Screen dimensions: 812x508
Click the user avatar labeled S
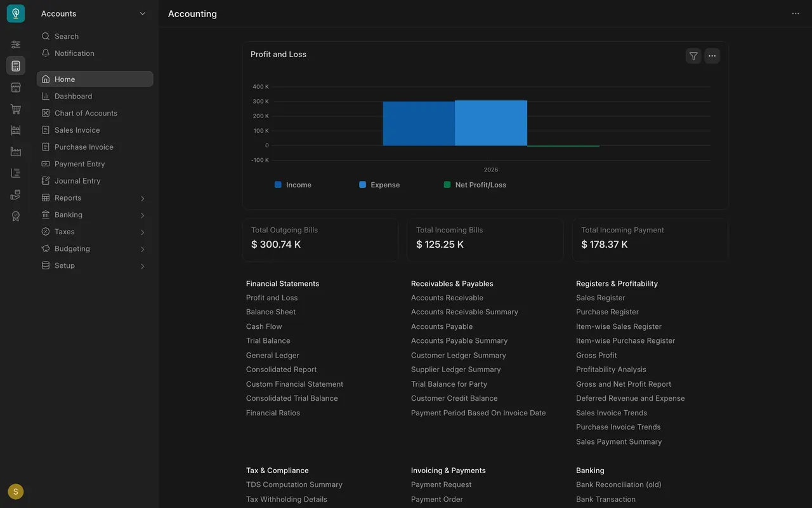pos(16,491)
